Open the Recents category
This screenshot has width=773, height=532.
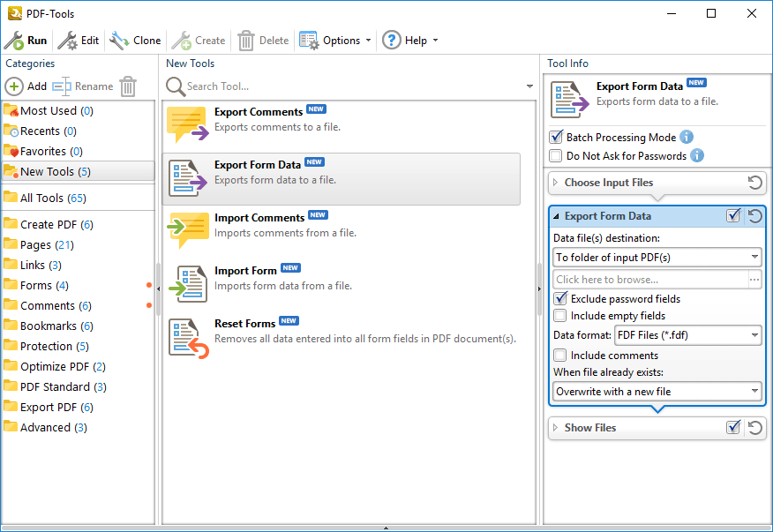point(78,131)
